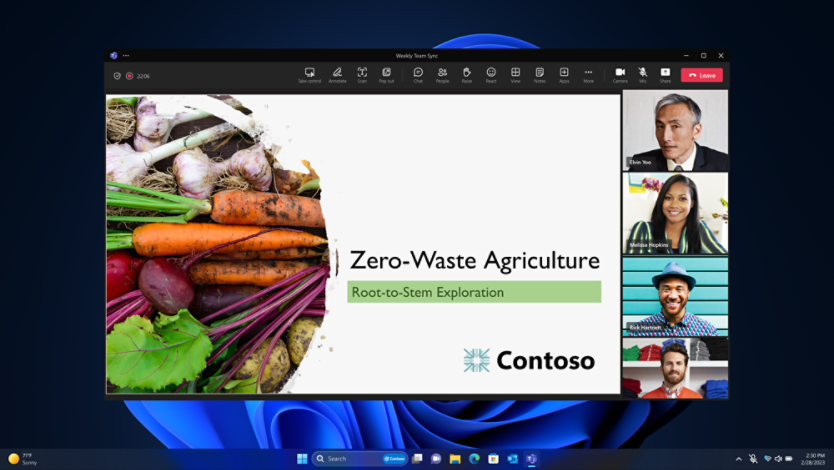Open the title bar ellipsis menu
Viewport: 834px width, 470px height.
coord(126,55)
